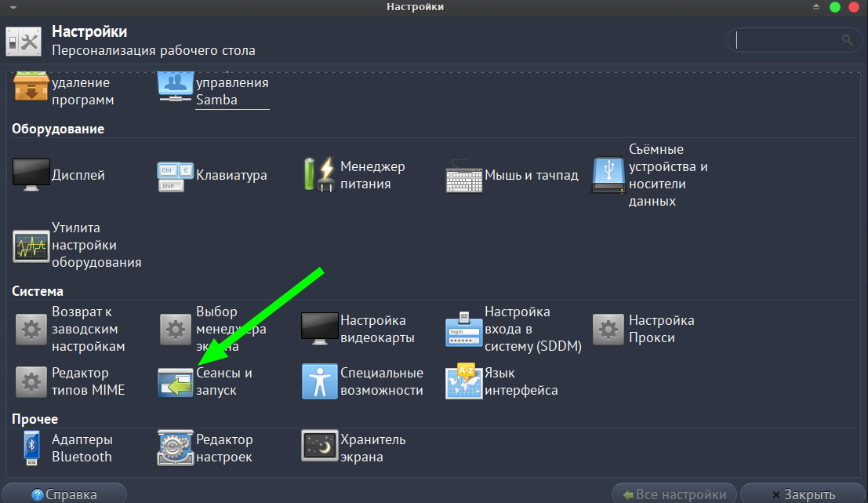This screenshot has width=868, height=503.
Task: Click the Редактор настроек label text
Action: (224, 448)
